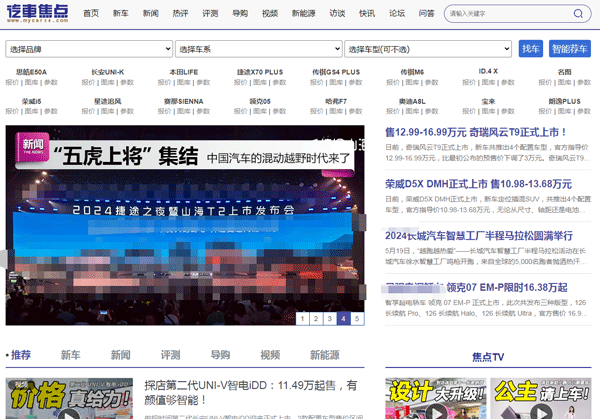Click 图库 under 长安UNI-K
Screen dimensions: 600x419
click(x=108, y=82)
